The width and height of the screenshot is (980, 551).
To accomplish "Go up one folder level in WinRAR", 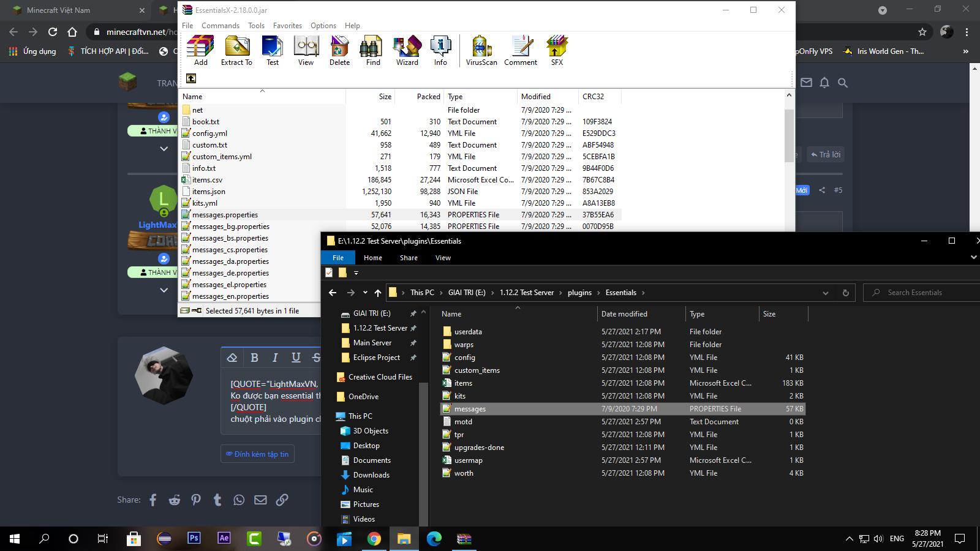I will point(191,78).
